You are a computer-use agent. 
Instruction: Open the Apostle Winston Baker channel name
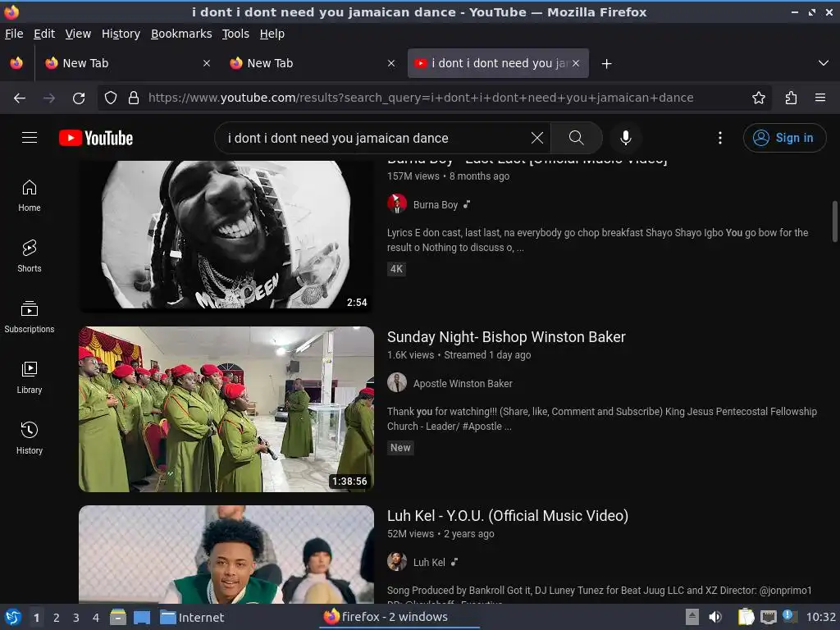(x=463, y=384)
